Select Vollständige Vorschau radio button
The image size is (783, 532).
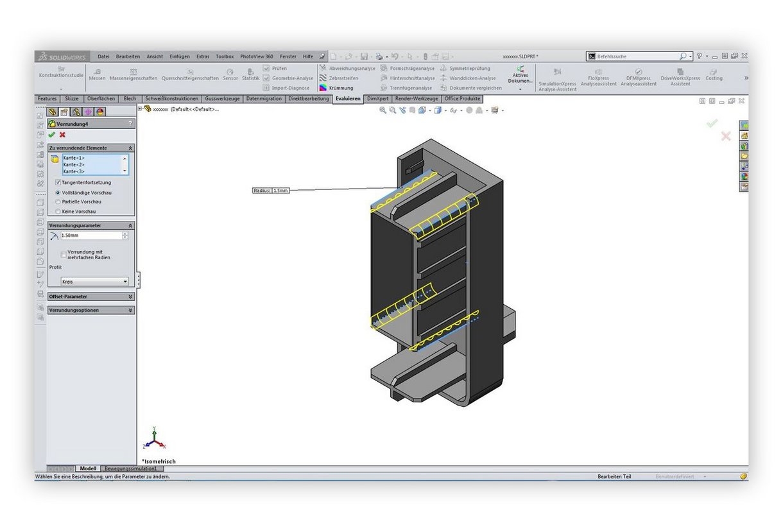[58, 193]
